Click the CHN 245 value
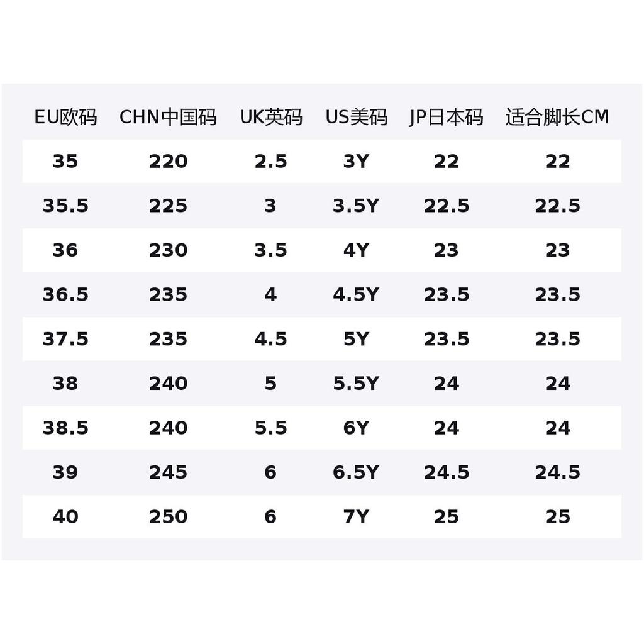Image resolution: width=644 pixels, height=644 pixels. [168, 472]
